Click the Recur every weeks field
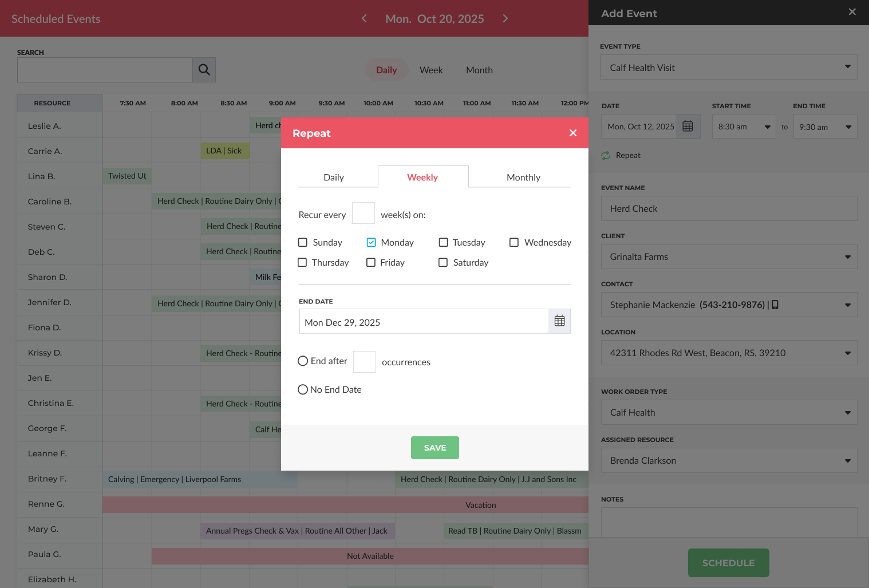 363,214
